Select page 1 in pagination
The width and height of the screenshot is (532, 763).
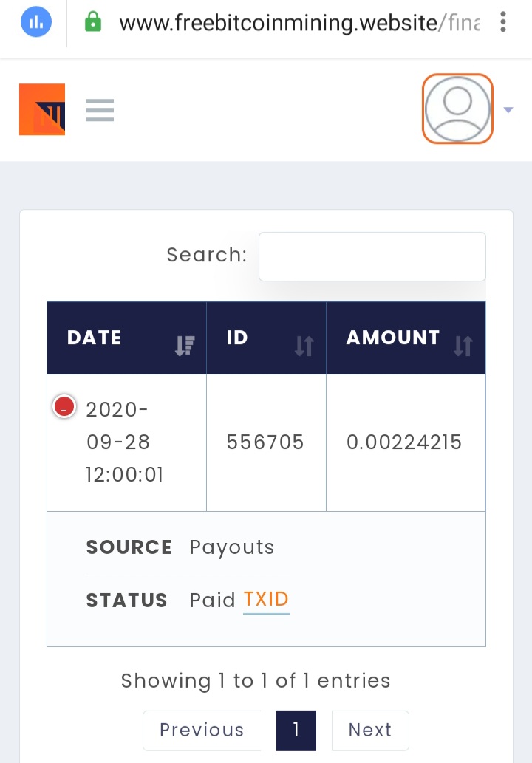coord(296,731)
